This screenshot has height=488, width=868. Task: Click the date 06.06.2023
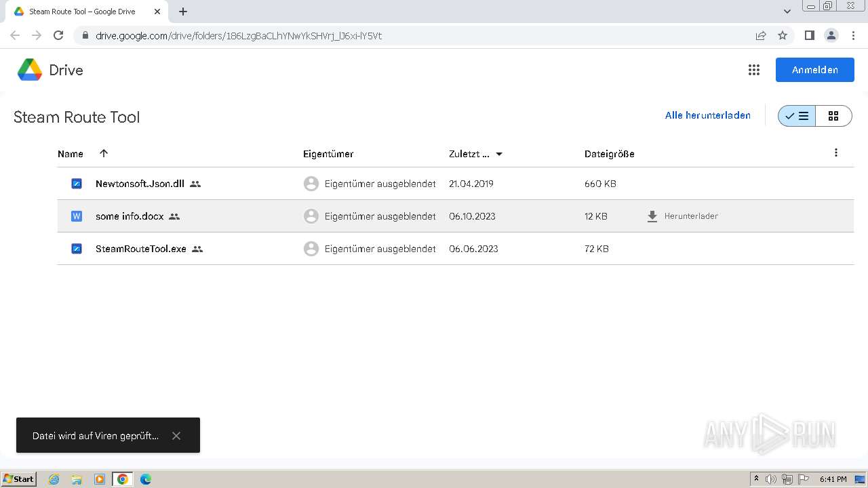pyautogui.click(x=473, y=249)
